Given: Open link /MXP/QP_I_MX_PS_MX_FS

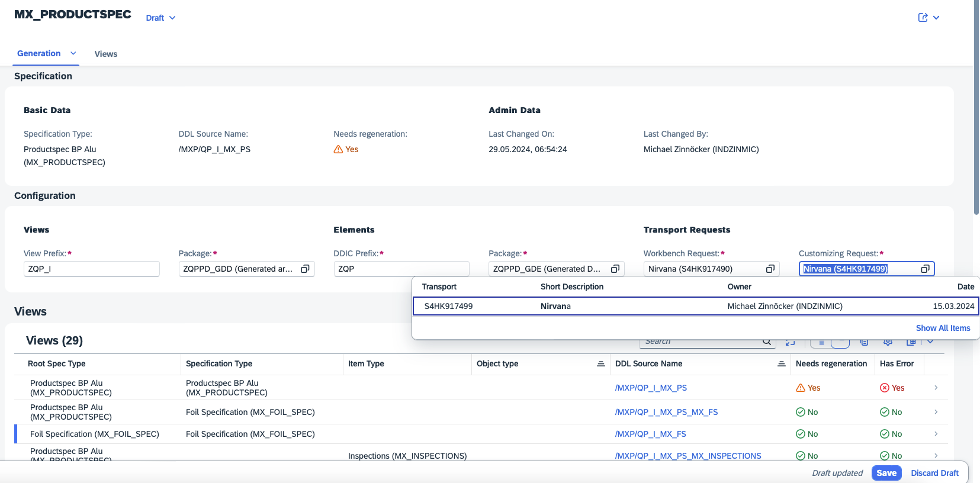Looking at the screenshot, I should [x=666, y=412].
